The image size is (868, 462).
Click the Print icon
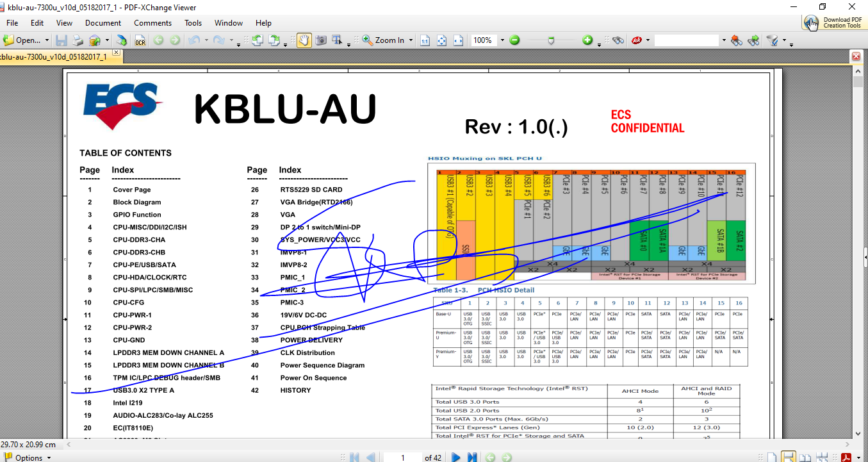(x=78, y=40)
